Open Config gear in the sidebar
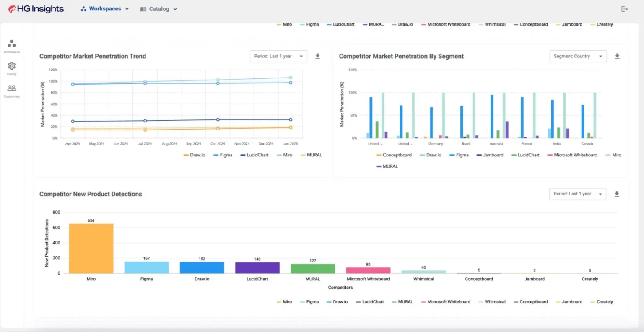Image resolution: width=644 pixels, height=332 pixels. coord(12,68)
